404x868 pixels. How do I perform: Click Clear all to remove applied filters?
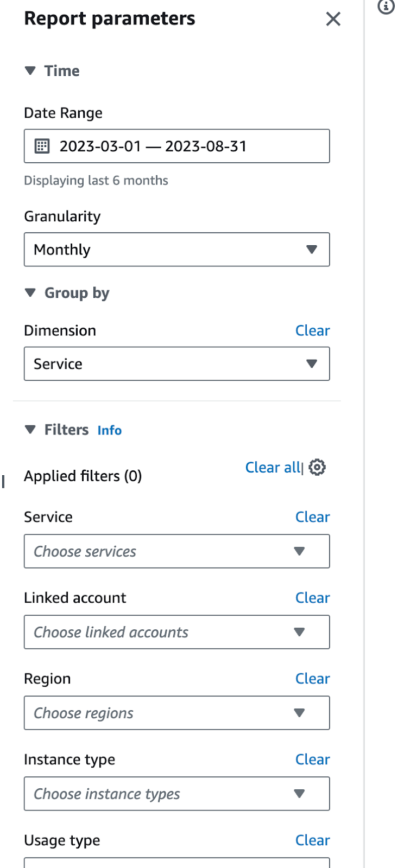click(x=273, y=467)
